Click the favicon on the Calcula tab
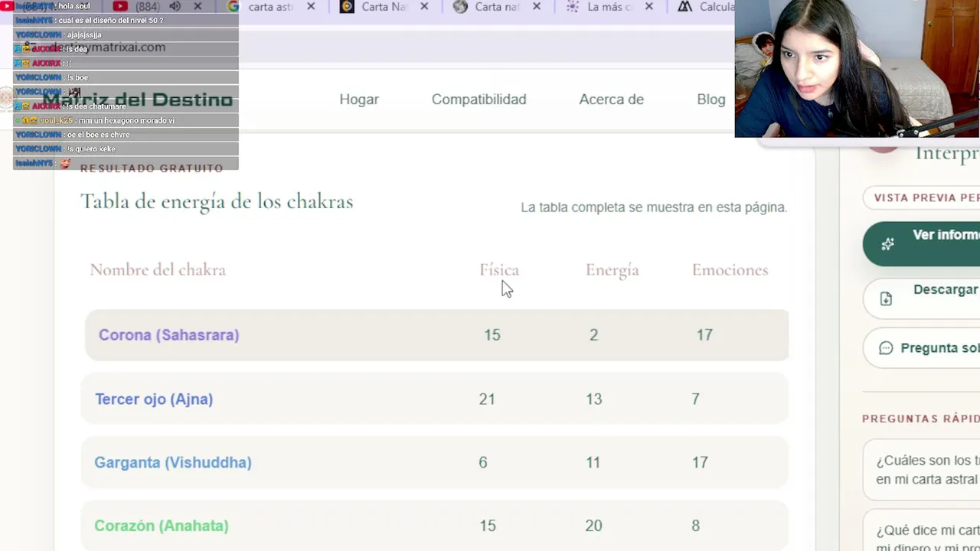Image resolution: width=980 pixels, height=551 pixels. click(684, 7)
